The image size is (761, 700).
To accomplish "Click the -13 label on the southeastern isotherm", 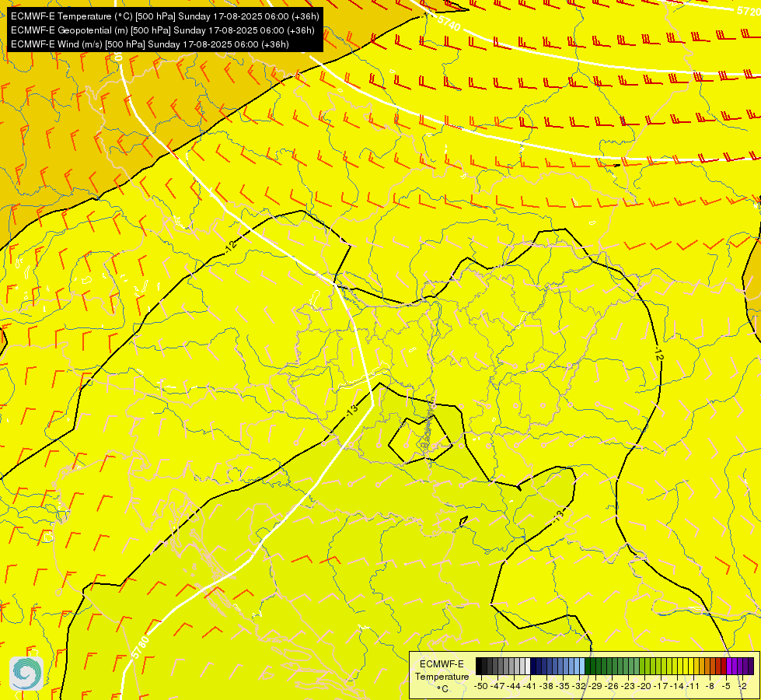I will 559,516.
